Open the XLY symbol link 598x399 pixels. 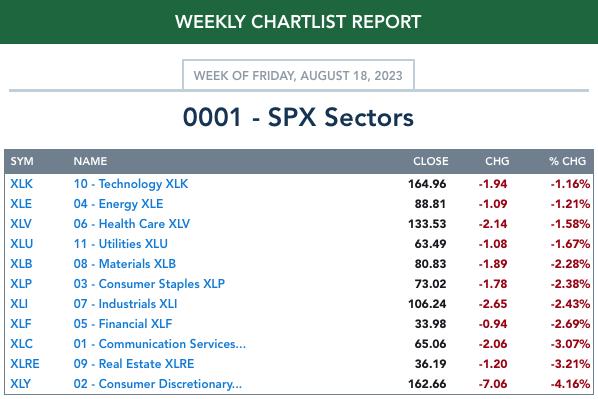coord(21,384)
